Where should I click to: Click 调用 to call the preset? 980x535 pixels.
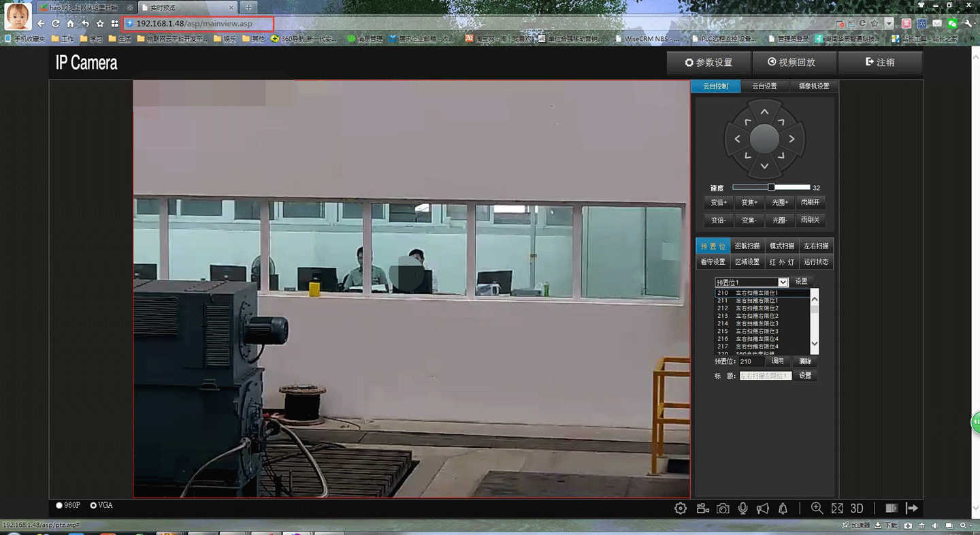(x=778, y=361)
